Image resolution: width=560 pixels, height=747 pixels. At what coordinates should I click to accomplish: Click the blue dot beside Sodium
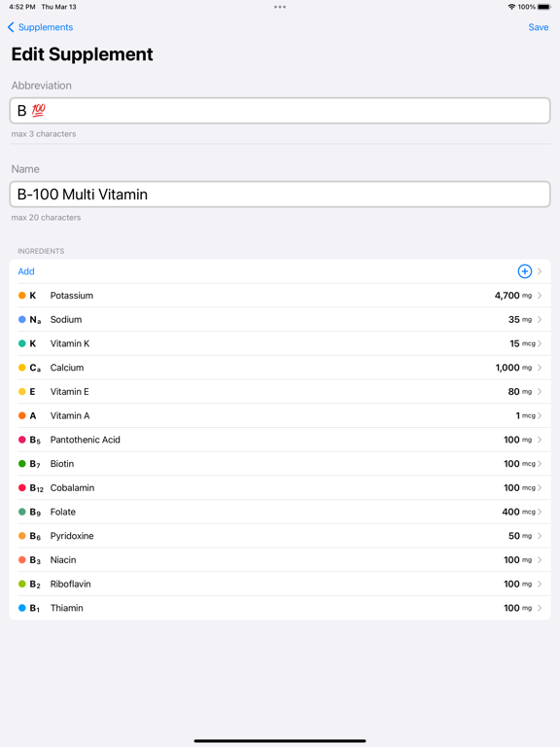coord(22,319)
